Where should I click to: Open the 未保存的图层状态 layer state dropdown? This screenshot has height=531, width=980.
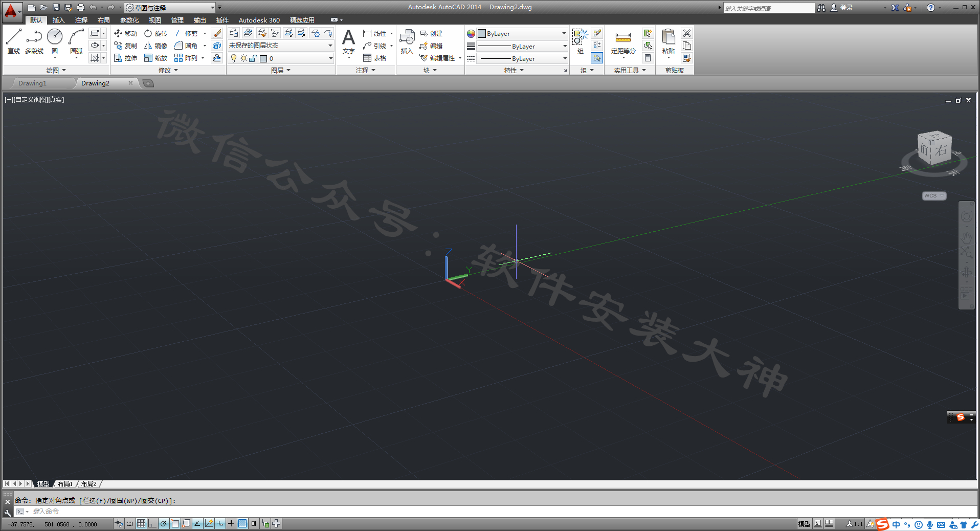point(281,46)
